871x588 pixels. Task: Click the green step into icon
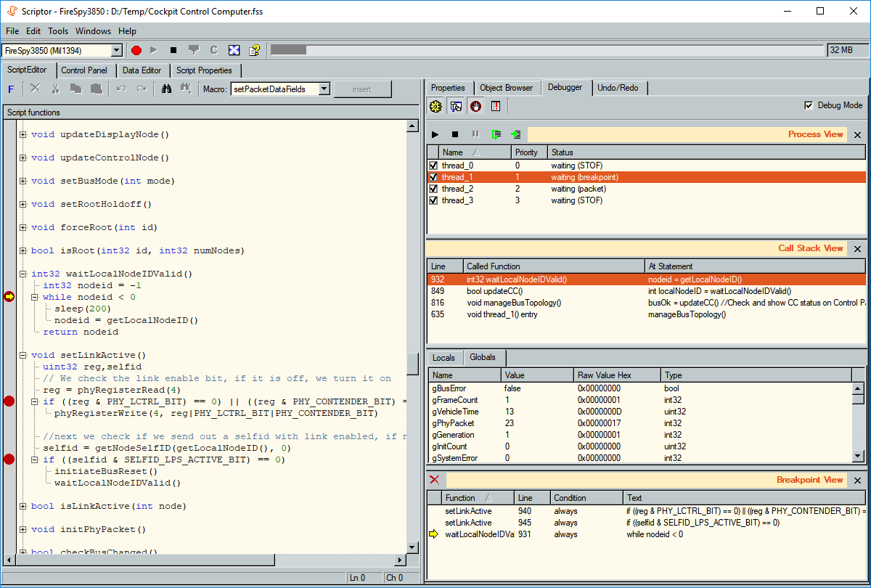(515, 134)
